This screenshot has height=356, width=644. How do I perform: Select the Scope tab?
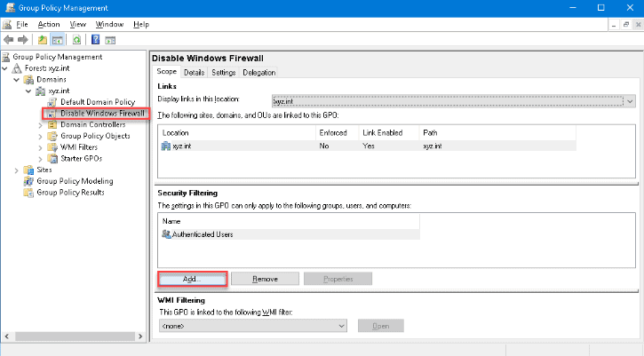pyautogui.click(x=167, y=71)
